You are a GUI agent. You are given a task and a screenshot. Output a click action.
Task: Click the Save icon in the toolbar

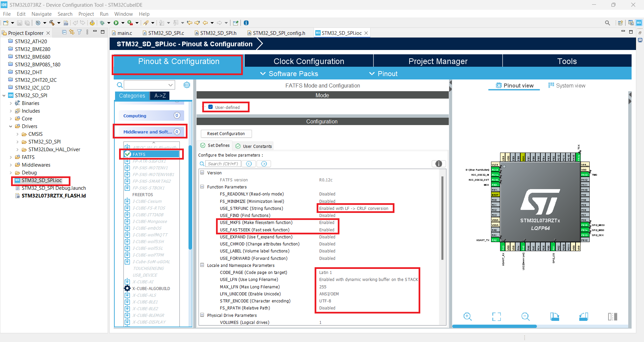[19, 23]
